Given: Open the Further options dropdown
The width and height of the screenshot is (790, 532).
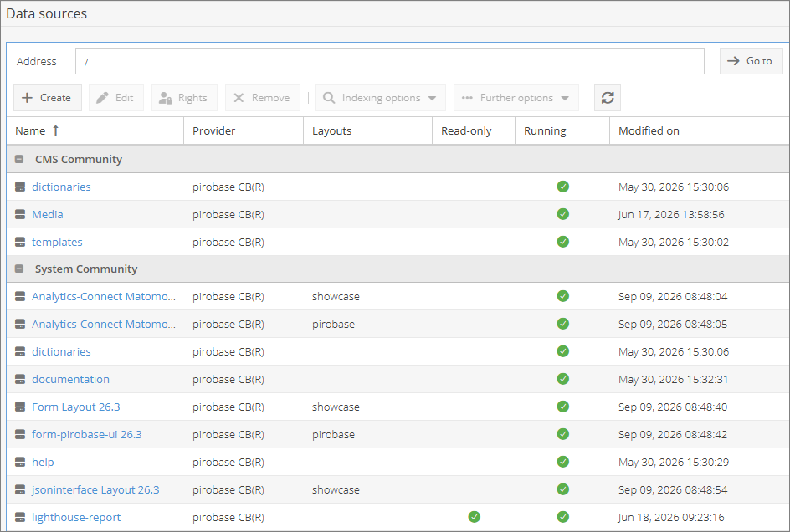Looking at the screenshot, I should click(516, 98).
